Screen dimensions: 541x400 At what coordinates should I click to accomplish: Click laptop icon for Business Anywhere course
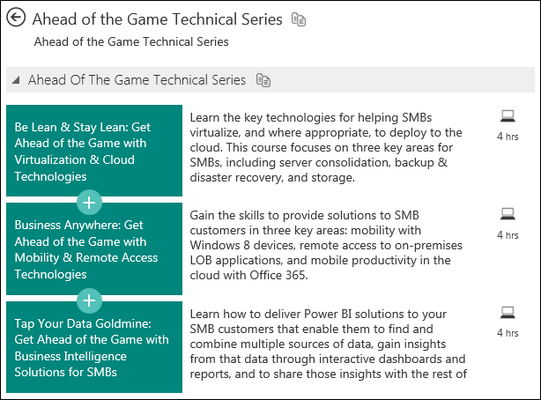tap(508, 214)
